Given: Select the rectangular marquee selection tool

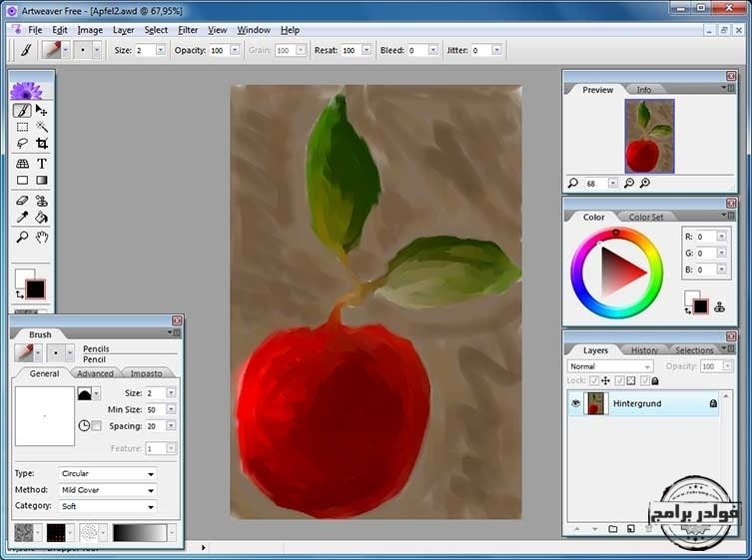Looking at the screenshot, I should 22,127.
